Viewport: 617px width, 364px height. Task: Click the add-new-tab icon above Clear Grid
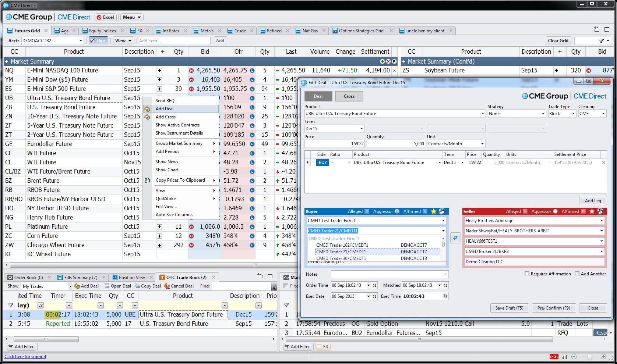597,29
